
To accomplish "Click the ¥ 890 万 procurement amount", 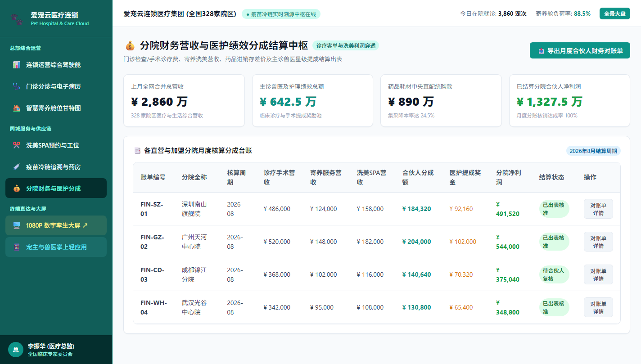I will (411, 101).
